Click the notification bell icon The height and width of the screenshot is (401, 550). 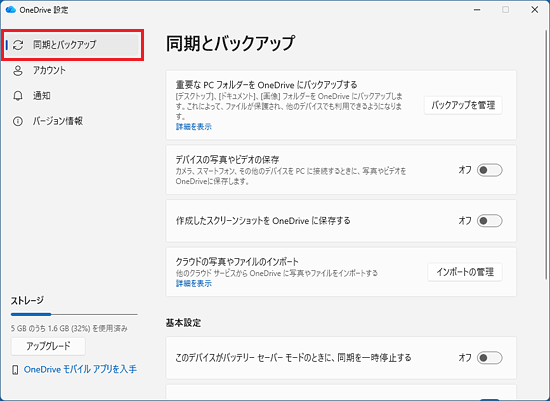click(18, 96)
